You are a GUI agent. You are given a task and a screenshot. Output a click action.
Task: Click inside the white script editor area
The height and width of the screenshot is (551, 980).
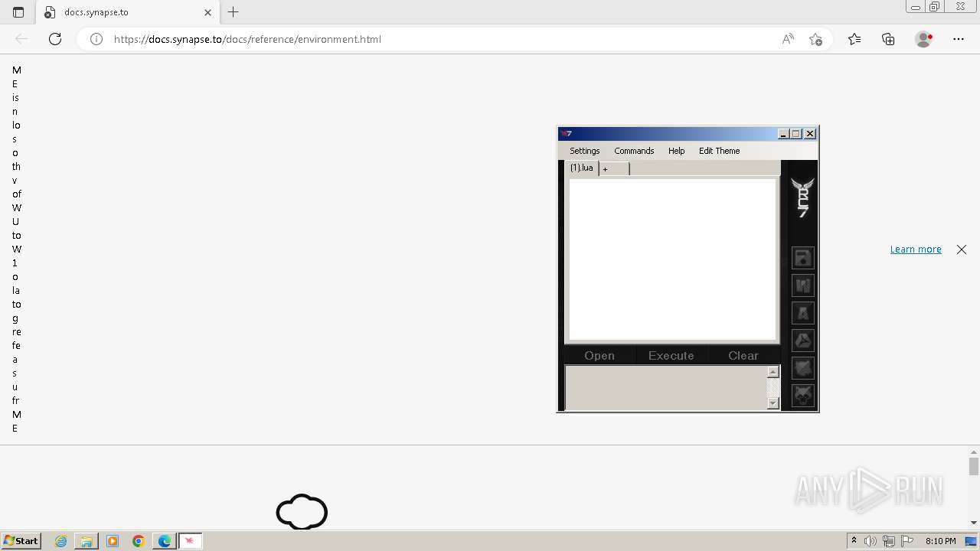click(672, 259)
